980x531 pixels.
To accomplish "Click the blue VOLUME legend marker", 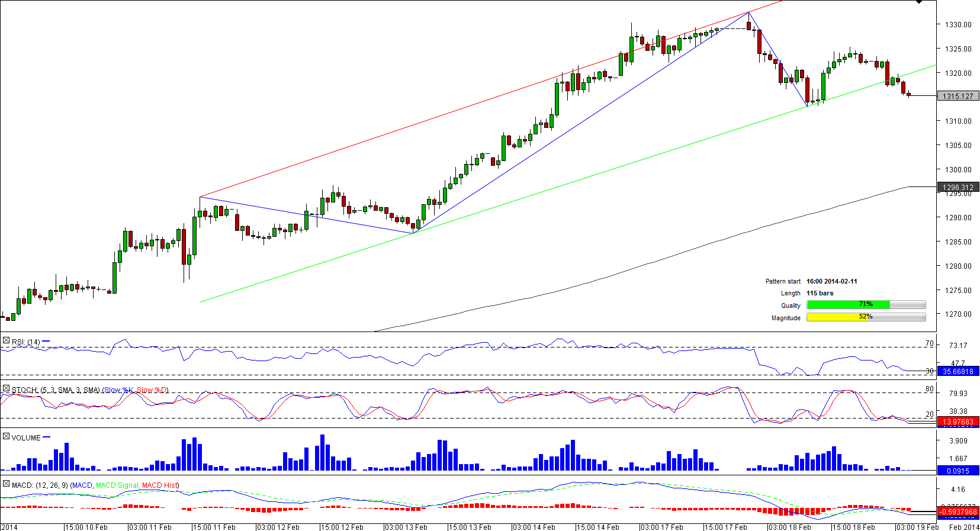I will (x=47, y=437).
